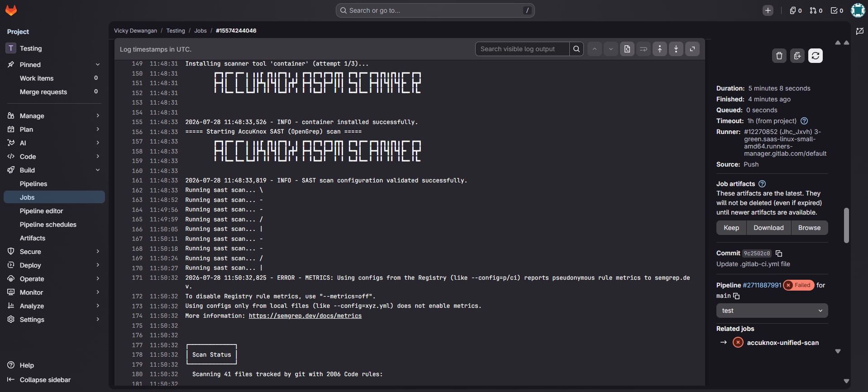
Task: Expand the Settings menu
Action: (54, 320)
